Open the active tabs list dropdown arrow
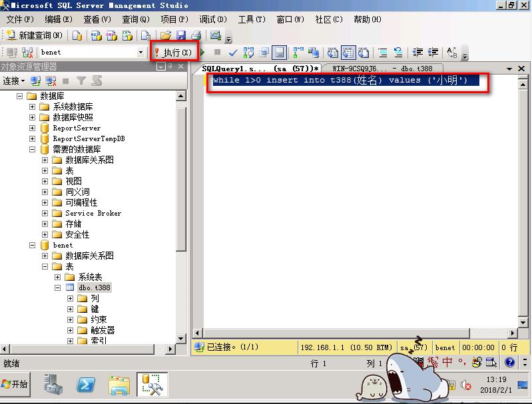The image size is (532, 404). [x=509, y=69]
